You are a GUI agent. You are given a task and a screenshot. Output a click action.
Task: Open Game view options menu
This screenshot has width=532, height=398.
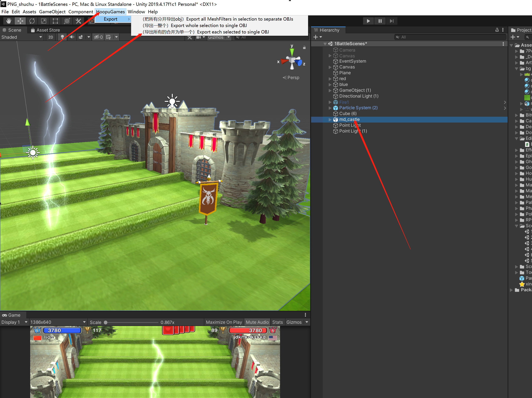[x=305, y=315]
